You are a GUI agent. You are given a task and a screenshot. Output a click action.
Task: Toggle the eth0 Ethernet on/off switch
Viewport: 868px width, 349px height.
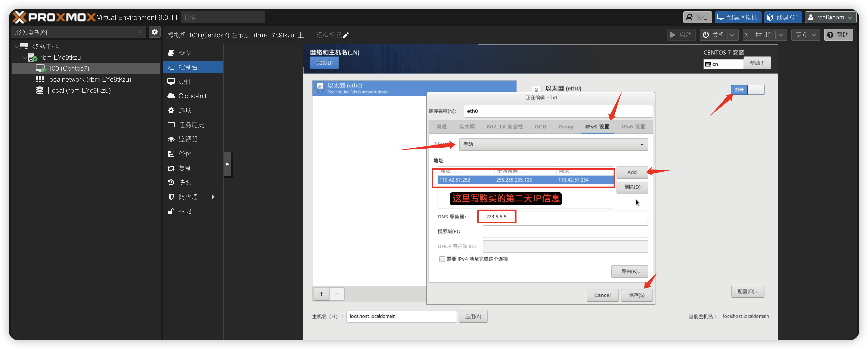pyautogui.click(x=747, y=89)
